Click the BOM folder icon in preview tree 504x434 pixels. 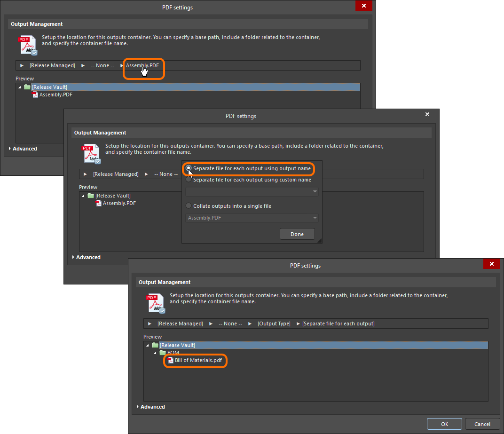[163, 353]
